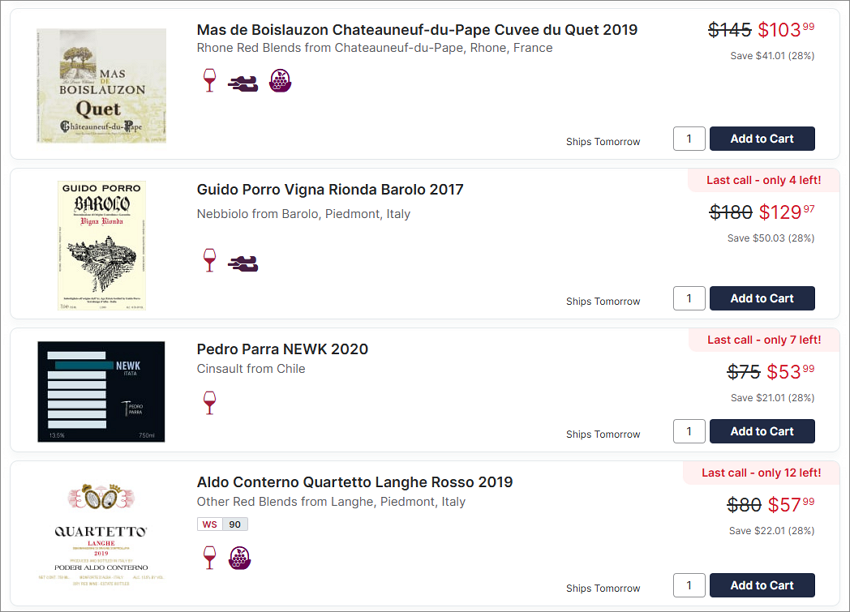Focus quantity field for Pedro Parra NEWK
The image size is (850, 612).
coord(689,431)
